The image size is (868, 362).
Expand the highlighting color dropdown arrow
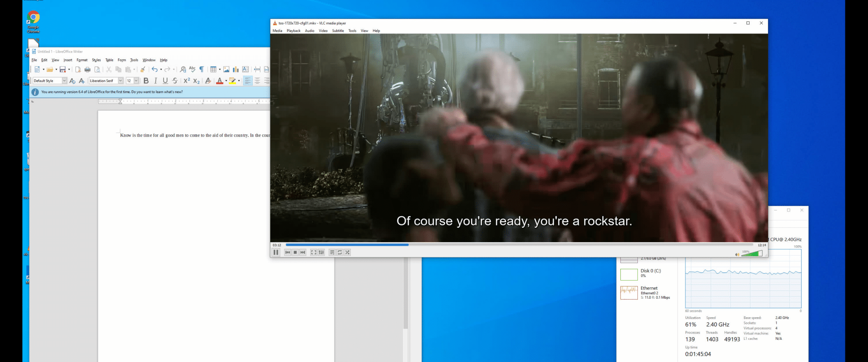(x=239, y=81)
